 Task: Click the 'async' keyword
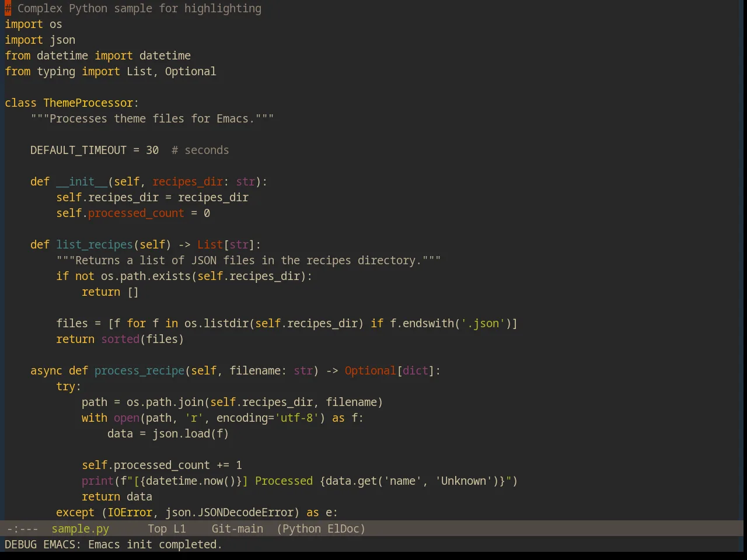[46, 370]
